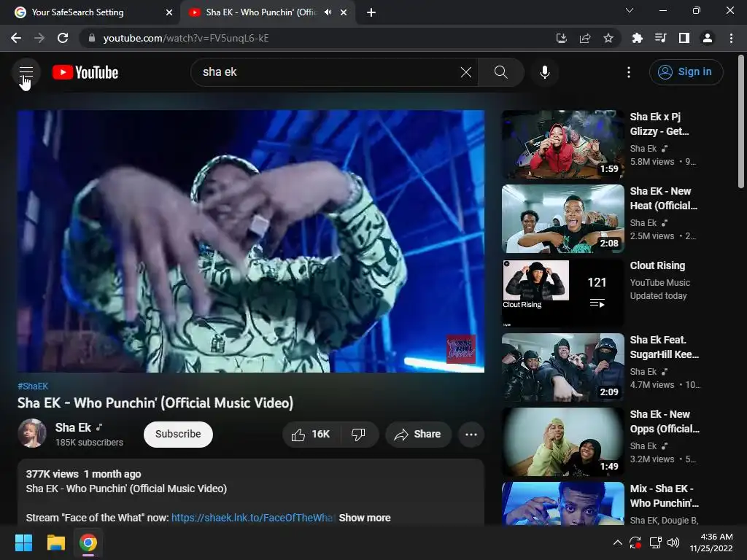Click the video player to pause
This screenshot has height=560, width=747.
click(251, 241)
